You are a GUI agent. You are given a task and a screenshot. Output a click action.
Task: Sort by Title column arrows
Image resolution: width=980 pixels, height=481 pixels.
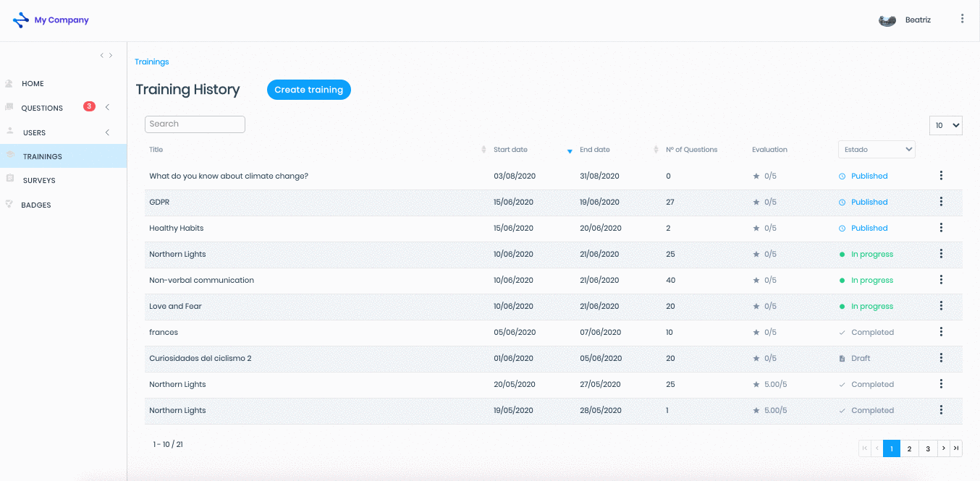tap(483, 150)
